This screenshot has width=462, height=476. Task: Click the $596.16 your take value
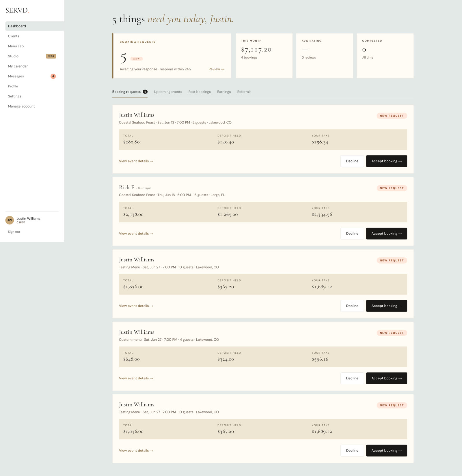tap(320, 359)
